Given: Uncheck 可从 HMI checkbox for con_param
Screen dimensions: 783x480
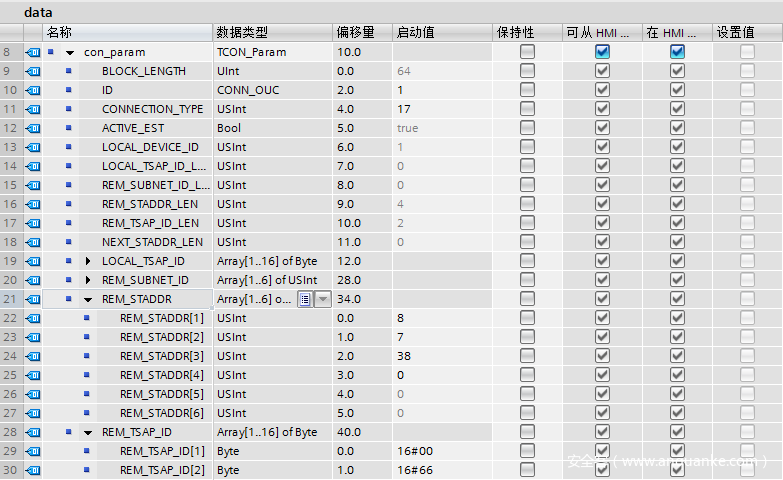Looking at the screenshot, I should [x=602, y=52].
